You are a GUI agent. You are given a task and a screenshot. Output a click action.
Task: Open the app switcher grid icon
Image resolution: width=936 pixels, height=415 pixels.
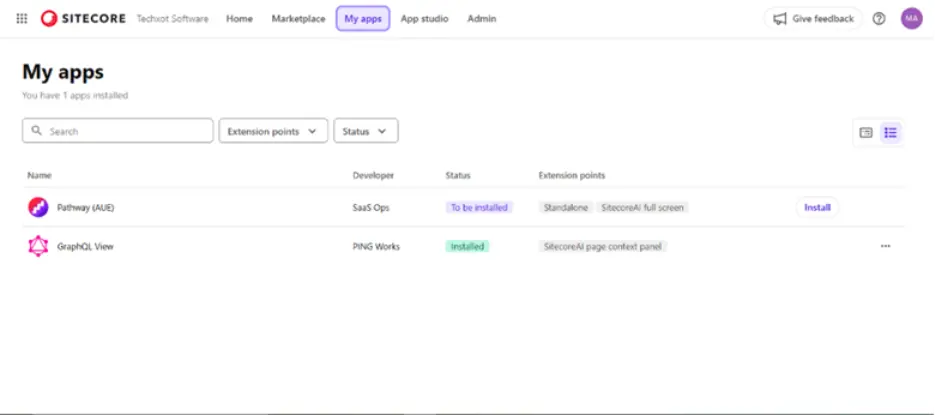[21, 19]
